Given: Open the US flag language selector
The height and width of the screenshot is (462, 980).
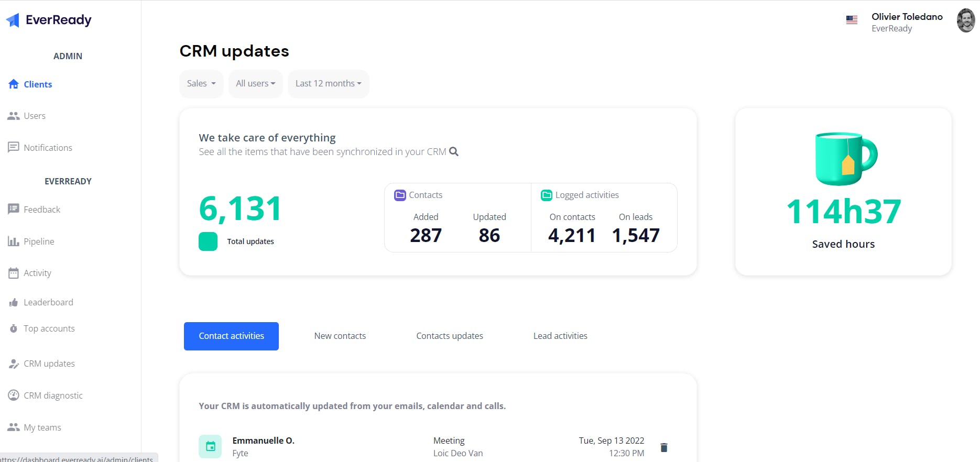Looking at the screenshot, I should (852, 20).
